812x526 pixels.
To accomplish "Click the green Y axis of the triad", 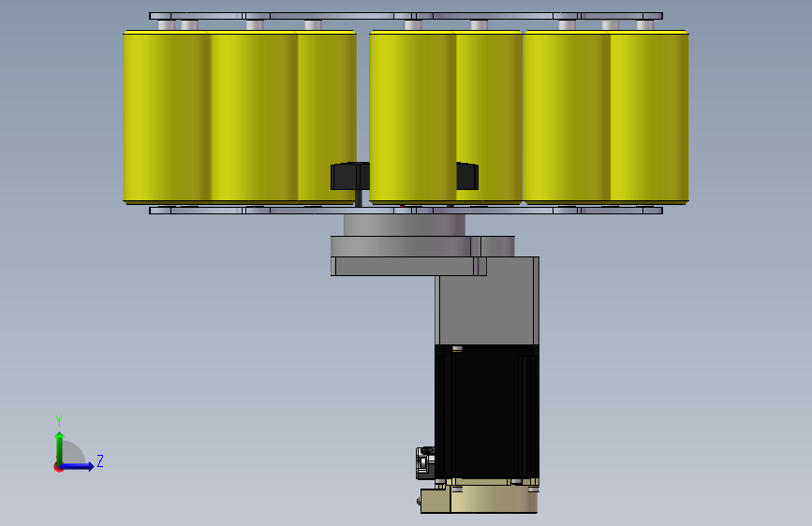I will click(60, 448).
